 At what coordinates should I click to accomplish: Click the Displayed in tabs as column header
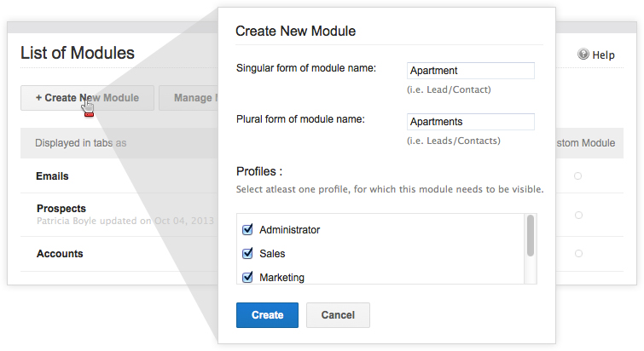(x=81, y=143)
